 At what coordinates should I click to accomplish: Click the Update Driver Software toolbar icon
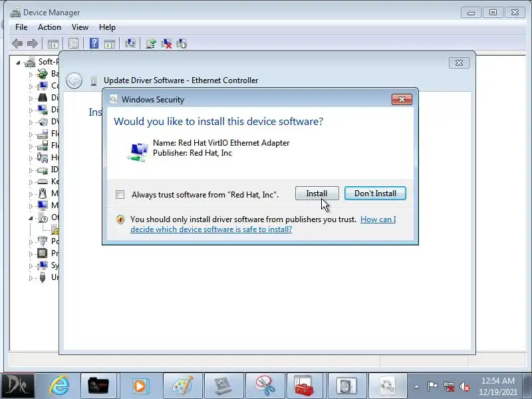tap(151, 43)
